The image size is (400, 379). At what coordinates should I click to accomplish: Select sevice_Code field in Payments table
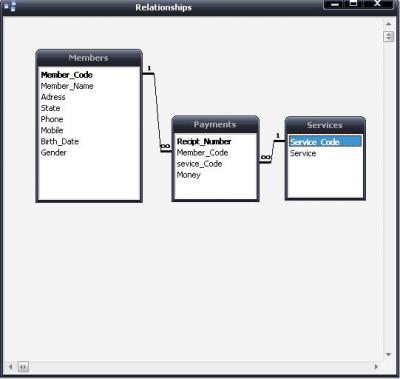click(x=199, y=164)
